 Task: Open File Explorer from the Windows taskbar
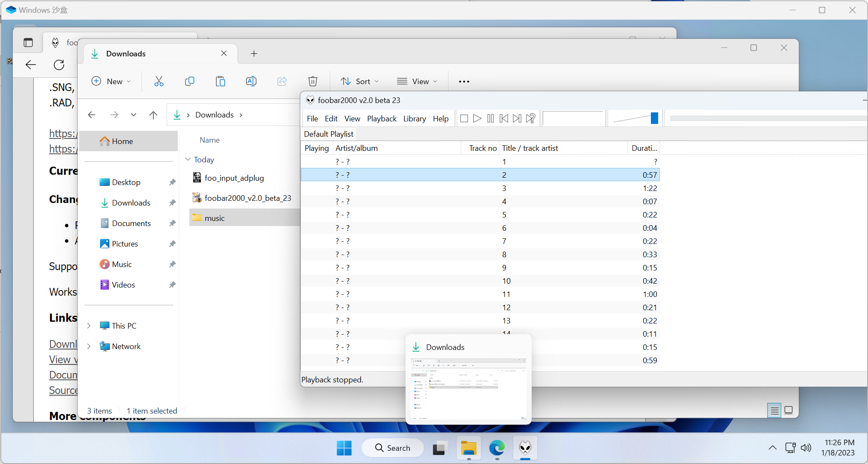point(469,448)
